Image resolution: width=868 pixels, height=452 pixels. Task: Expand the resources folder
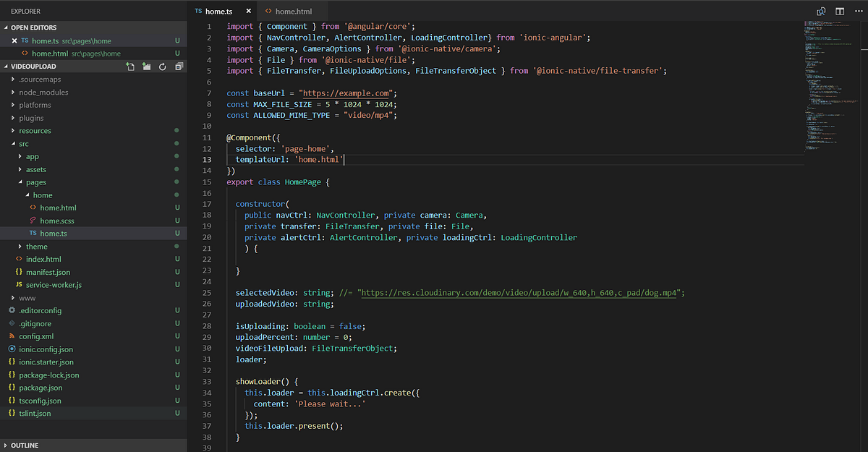click(x=93, y=131)
